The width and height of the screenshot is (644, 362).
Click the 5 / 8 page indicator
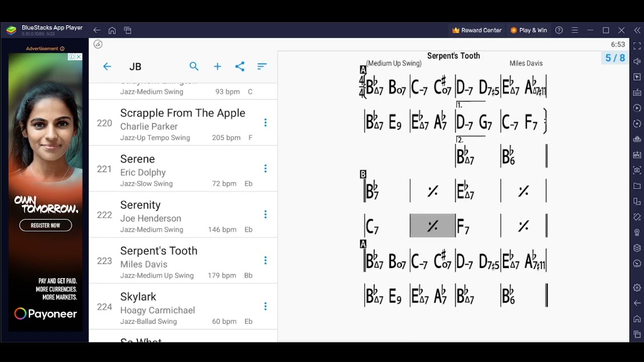click(615, 58)
